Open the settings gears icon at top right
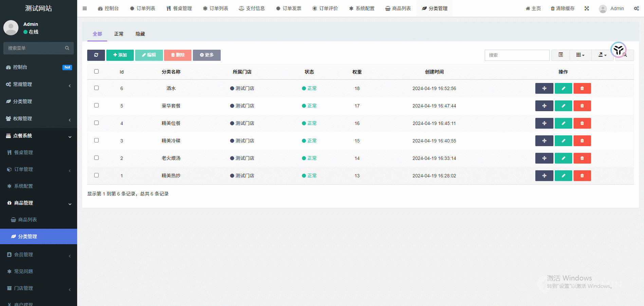This screenshot has width=644, height=306. pos(636,8)
